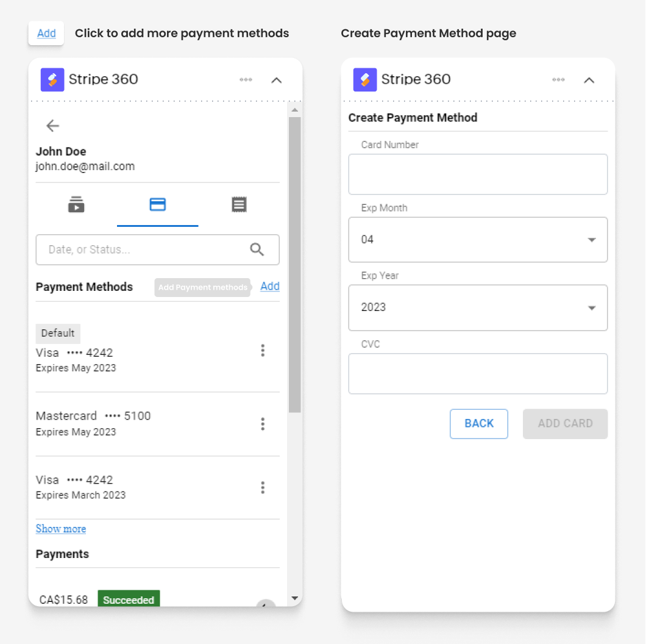
Task: Open options for default Visa 4242 card
Action: tap(263, 351)
